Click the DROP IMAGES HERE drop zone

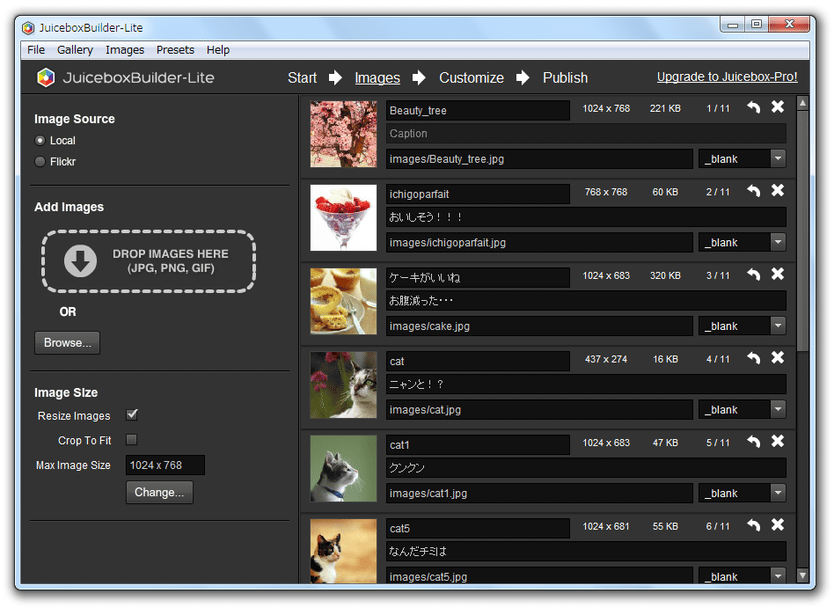click(x=148, y=261)
